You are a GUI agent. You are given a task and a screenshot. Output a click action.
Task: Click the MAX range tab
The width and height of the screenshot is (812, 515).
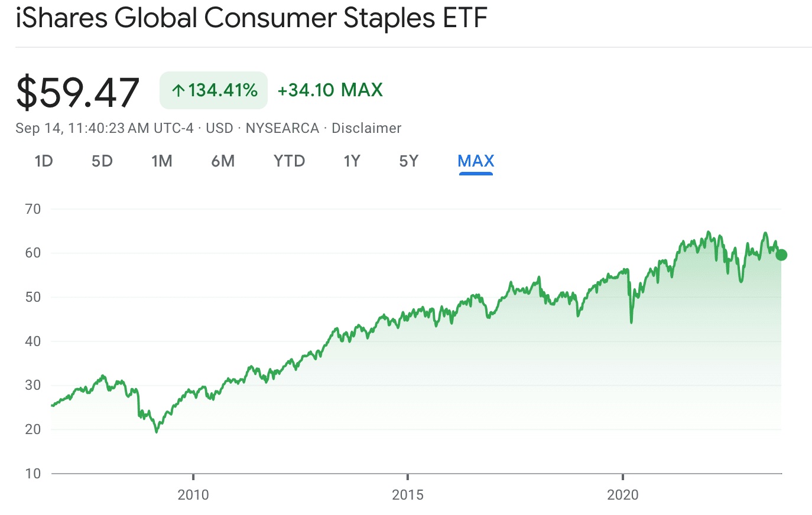click(476, 161)
